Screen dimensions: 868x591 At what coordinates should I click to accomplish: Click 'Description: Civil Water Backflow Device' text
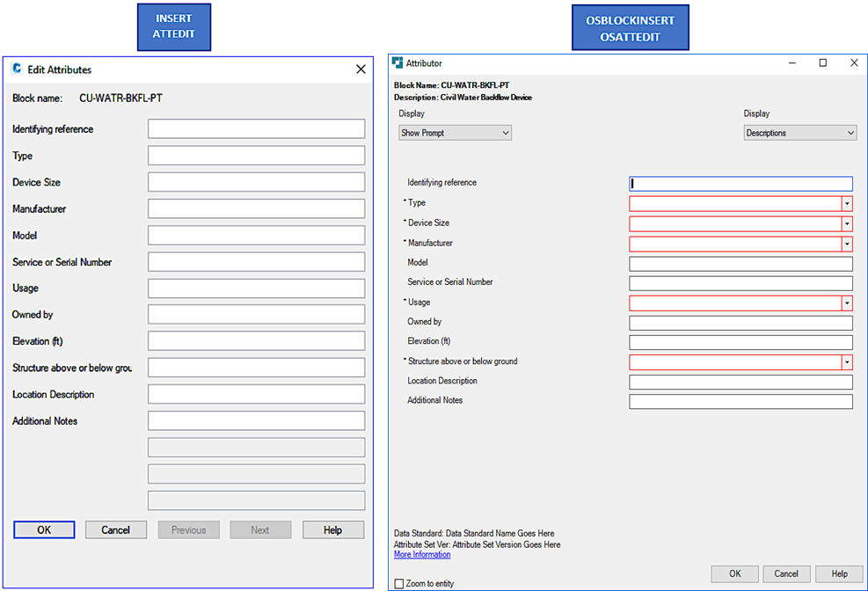(x=463, y=98)
